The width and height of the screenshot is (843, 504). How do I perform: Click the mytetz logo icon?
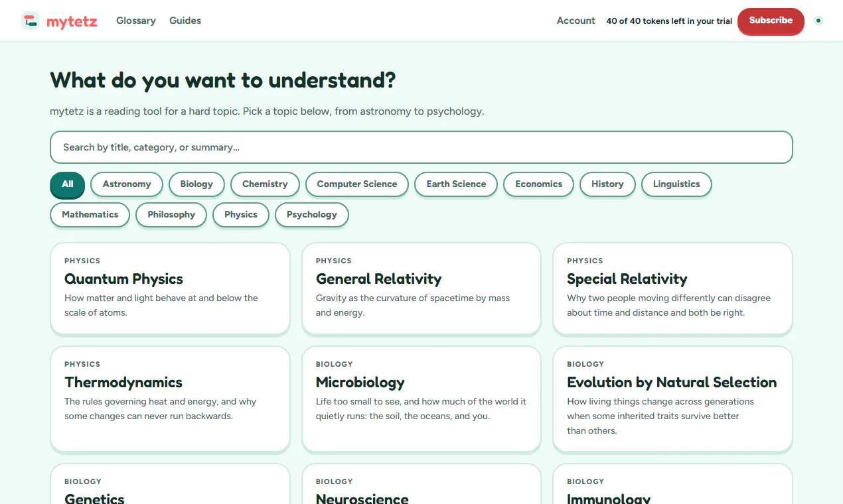31,21
